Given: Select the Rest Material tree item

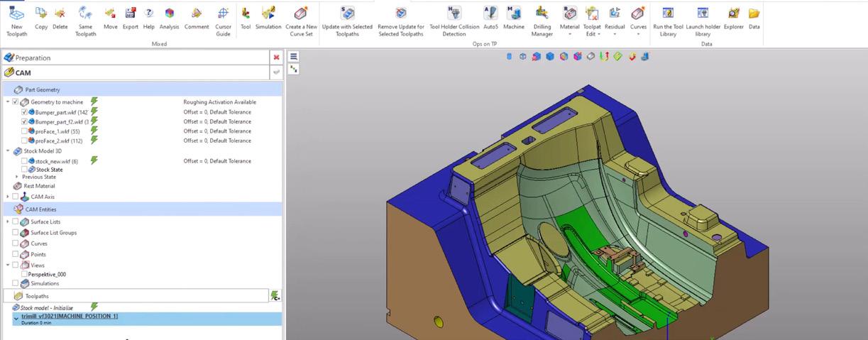Looking at the screenshot, I should coord(39,186).
